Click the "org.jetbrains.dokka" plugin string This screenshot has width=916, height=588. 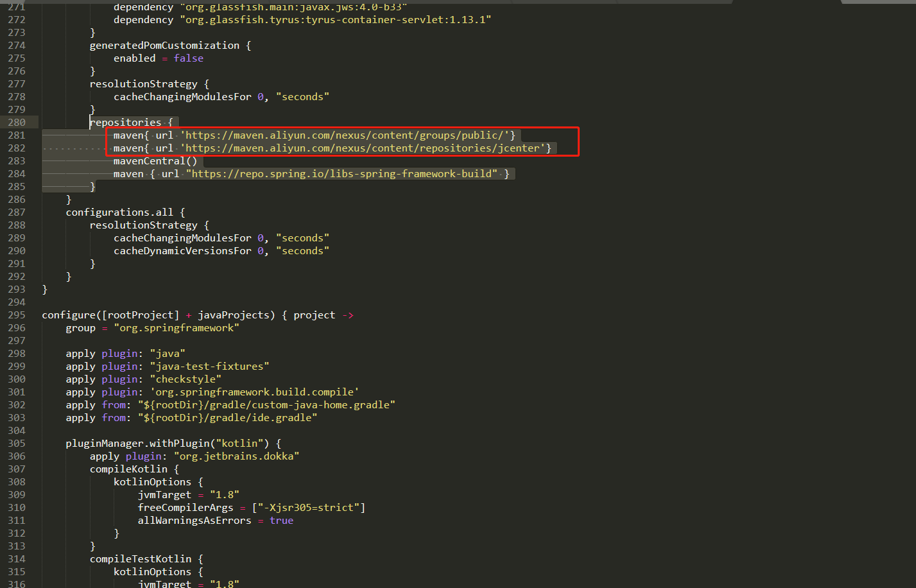click(x=236, y=456)
